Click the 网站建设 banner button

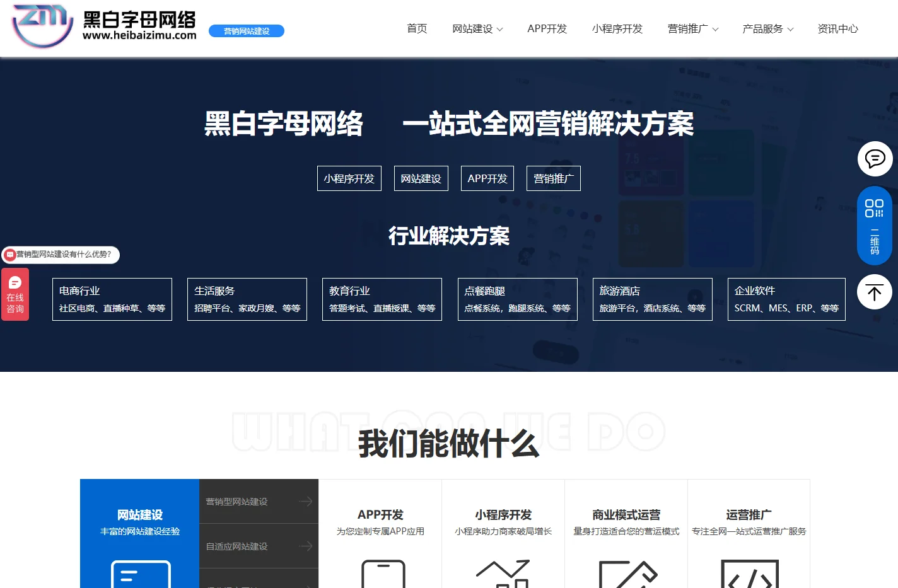click(x=421, y=178)
